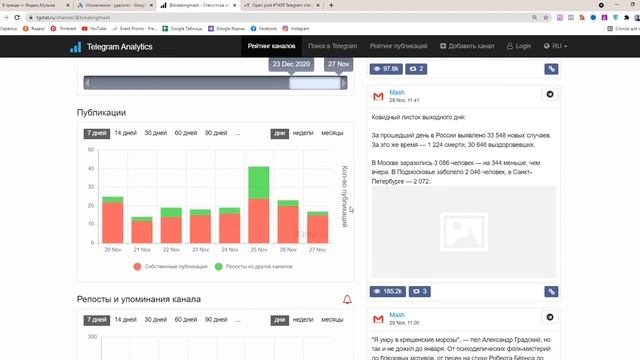Open Mash channel link on 11:00 post
The width and height of the screenshot is (640, 360).
(x=397, y=315)
